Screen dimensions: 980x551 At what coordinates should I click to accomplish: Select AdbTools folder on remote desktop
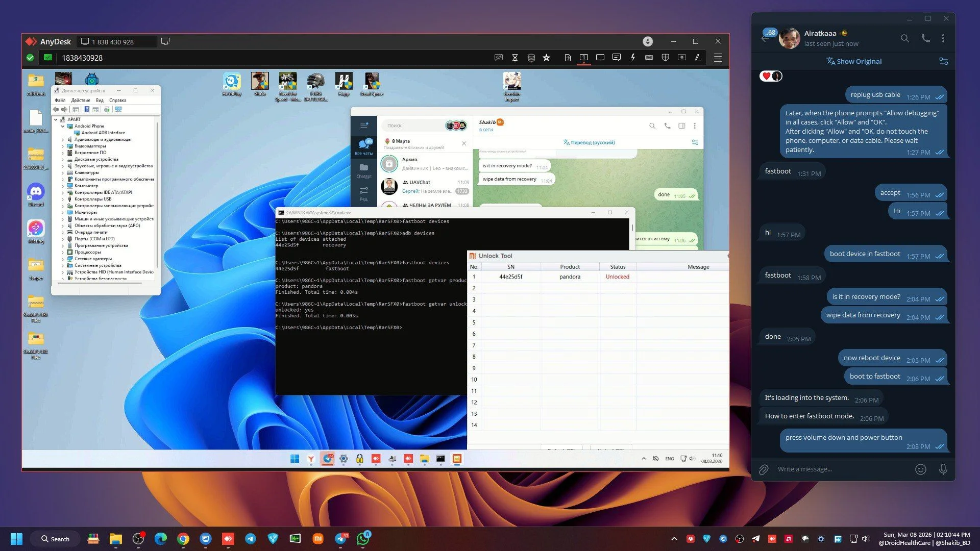tap(36, 84)
